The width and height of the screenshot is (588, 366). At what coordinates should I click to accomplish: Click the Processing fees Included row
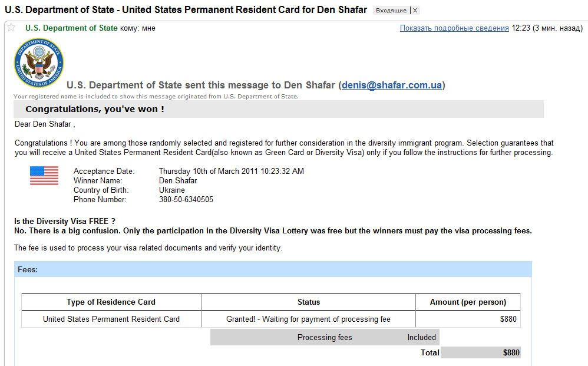325,338
